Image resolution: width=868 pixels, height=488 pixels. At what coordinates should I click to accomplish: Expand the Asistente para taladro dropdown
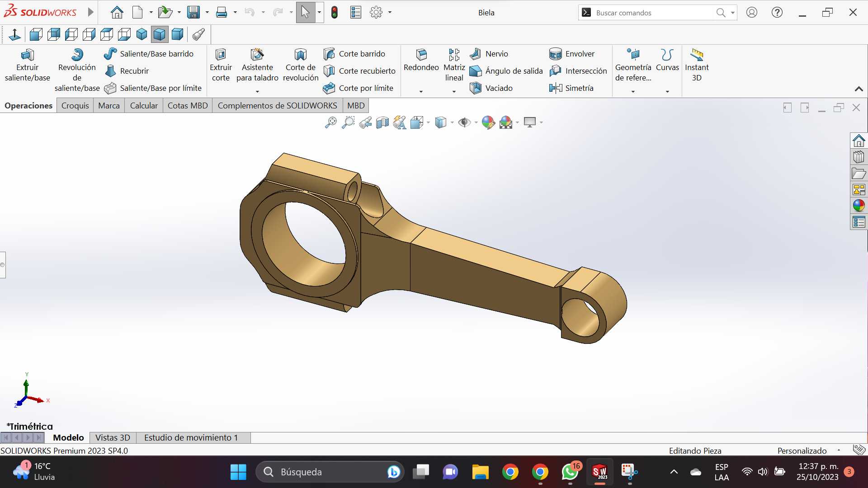(x=257, y=92)
